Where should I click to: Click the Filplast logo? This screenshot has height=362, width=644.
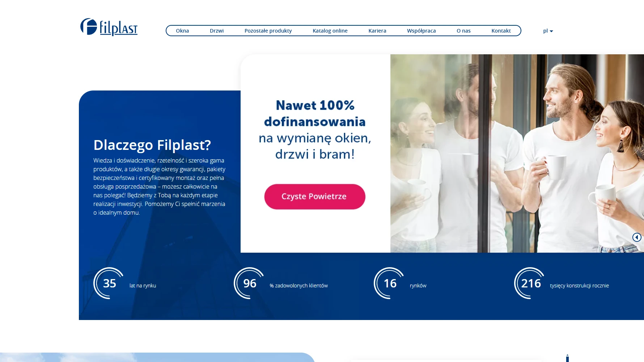pos(109,27)
